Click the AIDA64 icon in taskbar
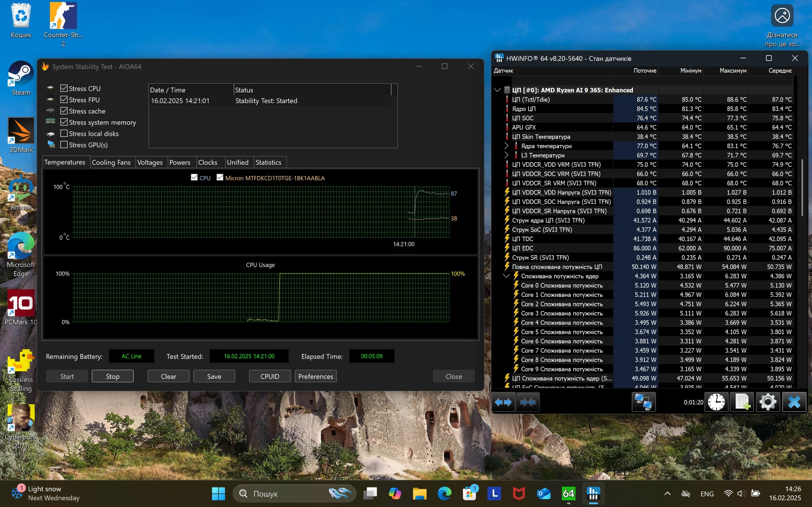This screenshot has width=812, height=507. [x=568, y=494]
